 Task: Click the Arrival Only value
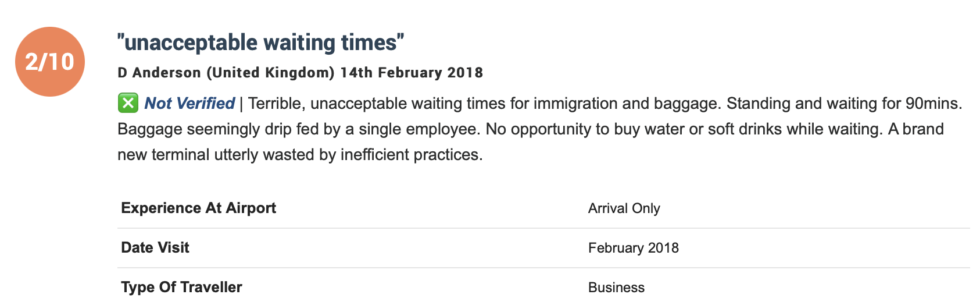pyautogui.click(x=624, y=208)
